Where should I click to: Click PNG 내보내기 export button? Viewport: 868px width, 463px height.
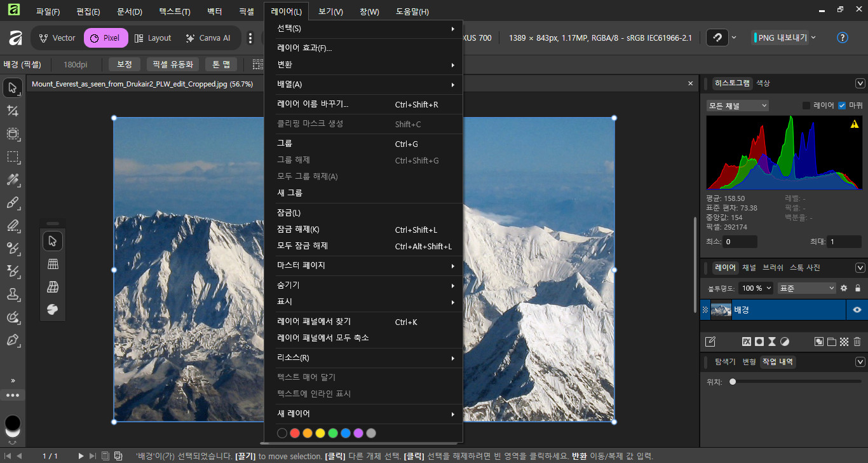coord(781,38)
